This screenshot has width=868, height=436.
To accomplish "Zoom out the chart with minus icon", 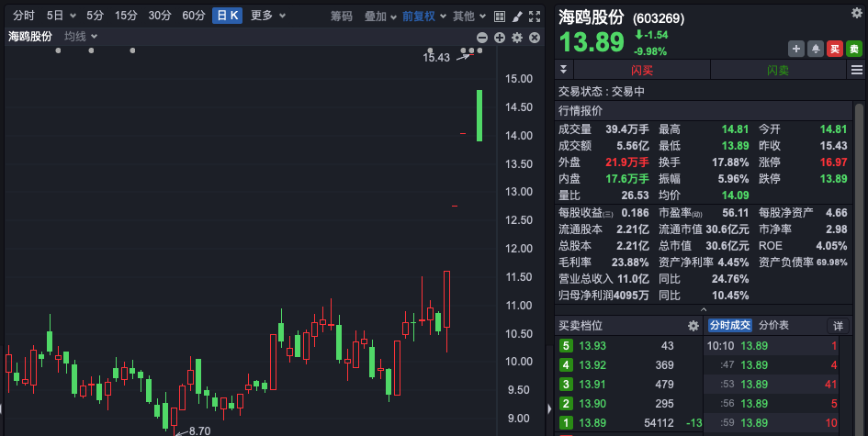I will 483,38.
